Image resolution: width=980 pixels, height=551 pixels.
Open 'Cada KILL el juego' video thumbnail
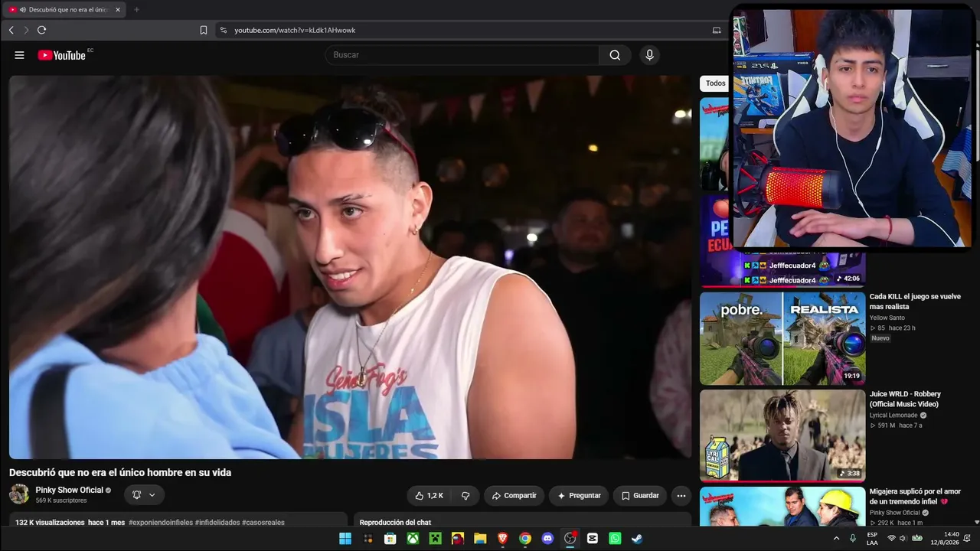tap(782, 338)
